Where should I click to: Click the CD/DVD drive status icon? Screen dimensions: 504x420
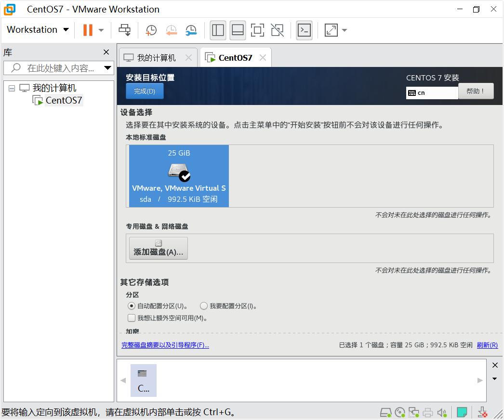[400, 412]
